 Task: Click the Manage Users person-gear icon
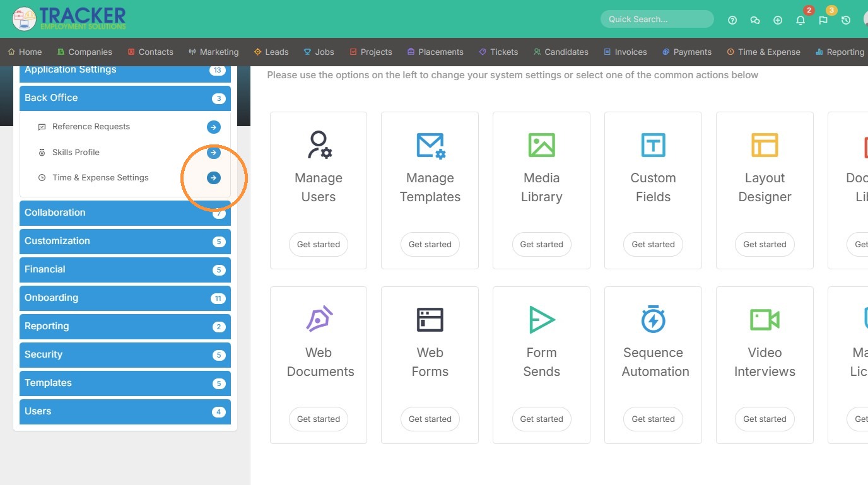click(319, 144)
